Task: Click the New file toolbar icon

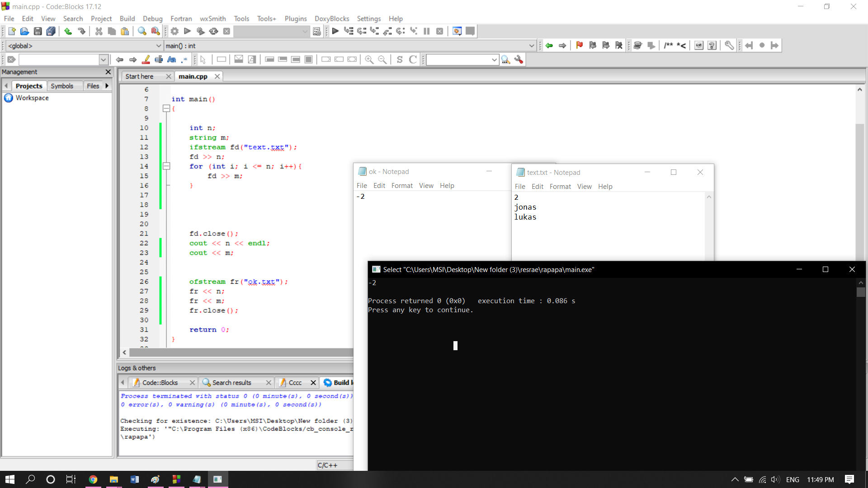Action: [x=12, y=31]
